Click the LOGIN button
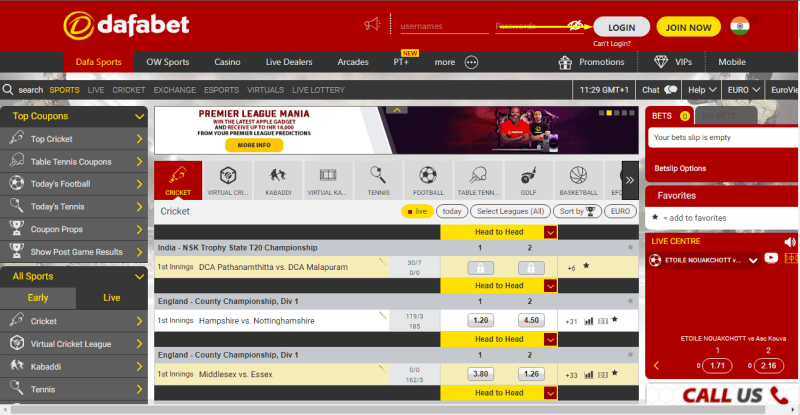Screen dimensions: 800x415 pyautogui.click(x=621, y=27)
